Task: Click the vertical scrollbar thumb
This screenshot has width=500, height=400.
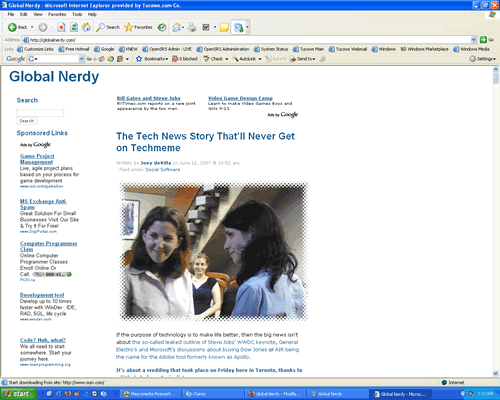Action: click(496, 78)
